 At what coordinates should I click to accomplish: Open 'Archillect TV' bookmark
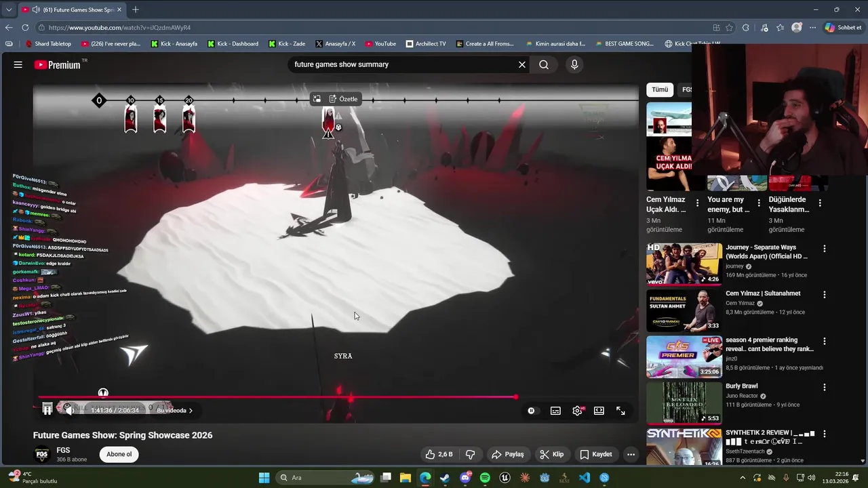coord(426,43)
